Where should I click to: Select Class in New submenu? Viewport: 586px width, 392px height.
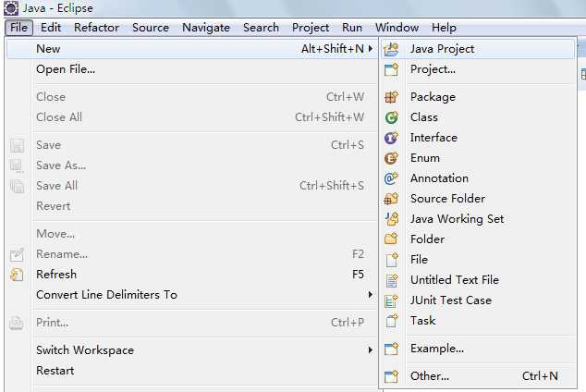478,117
